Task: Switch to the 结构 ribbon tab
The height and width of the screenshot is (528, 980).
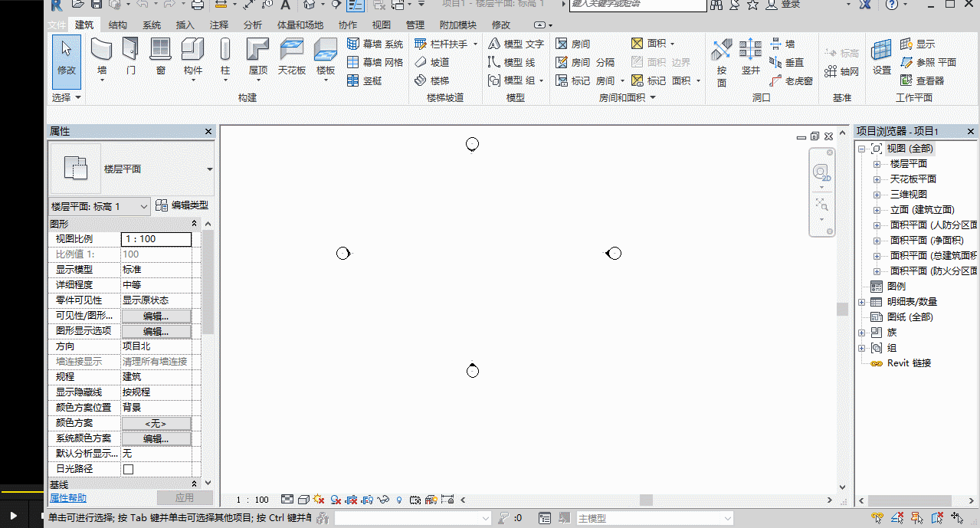Action: pos(118,25)
